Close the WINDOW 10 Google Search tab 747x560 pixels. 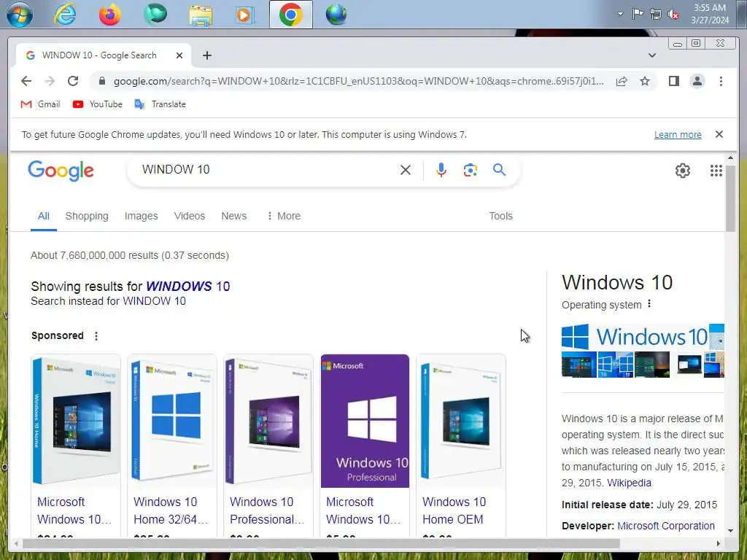click(x=179, y=55)
